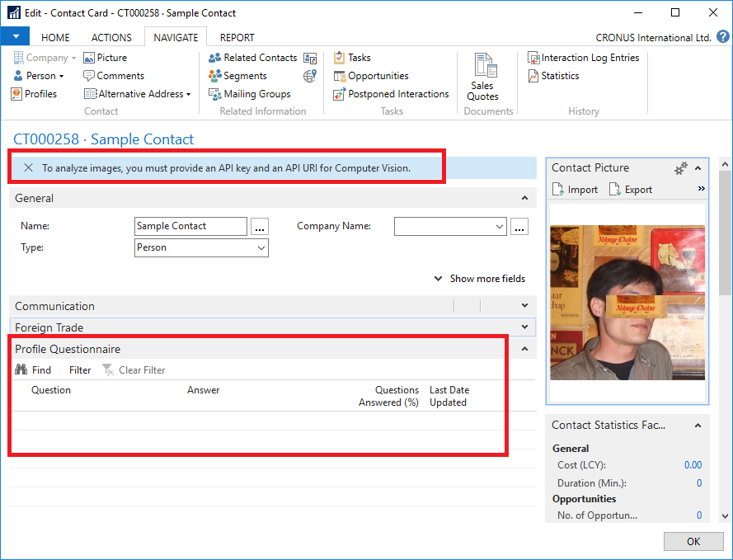Collapse the Profile Questionnaire FastTab

tap(524, 349)
